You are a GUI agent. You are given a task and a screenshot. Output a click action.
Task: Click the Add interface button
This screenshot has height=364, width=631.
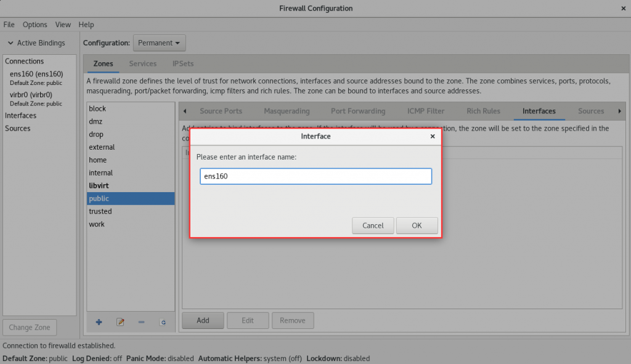click(203, 320)
